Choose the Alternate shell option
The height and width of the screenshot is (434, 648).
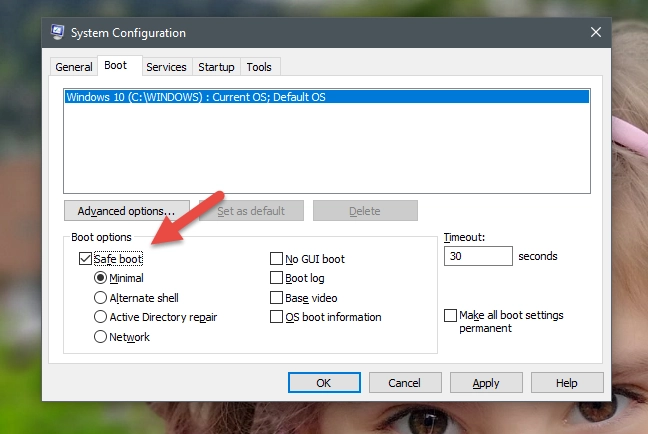tap(100, 298)
